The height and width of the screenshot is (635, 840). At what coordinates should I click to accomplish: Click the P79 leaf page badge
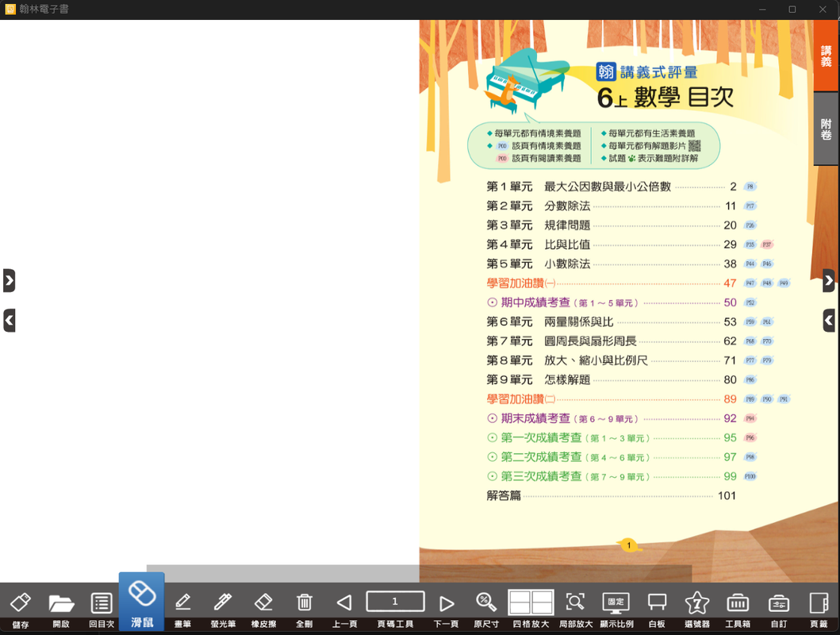[x=767, y=360]
